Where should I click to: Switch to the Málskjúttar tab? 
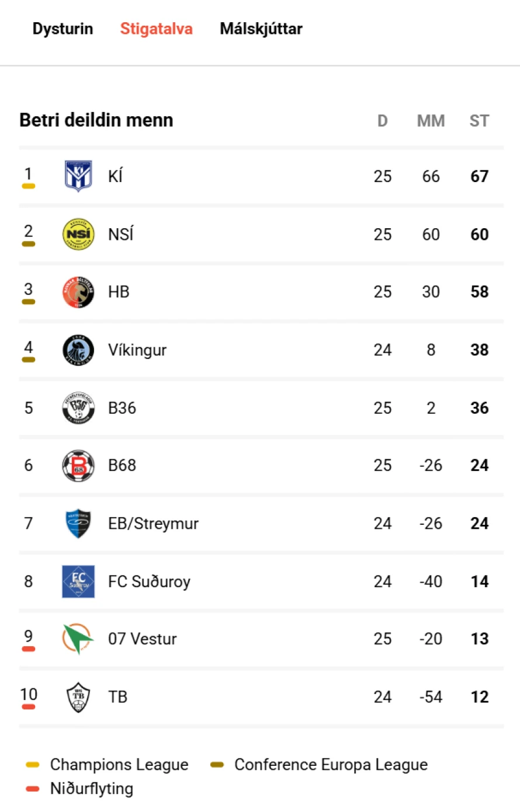(261, 29)
